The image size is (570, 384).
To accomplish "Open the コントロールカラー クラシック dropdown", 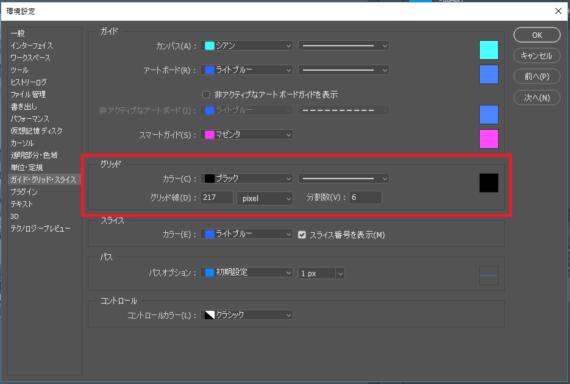I will coord(247,315).
